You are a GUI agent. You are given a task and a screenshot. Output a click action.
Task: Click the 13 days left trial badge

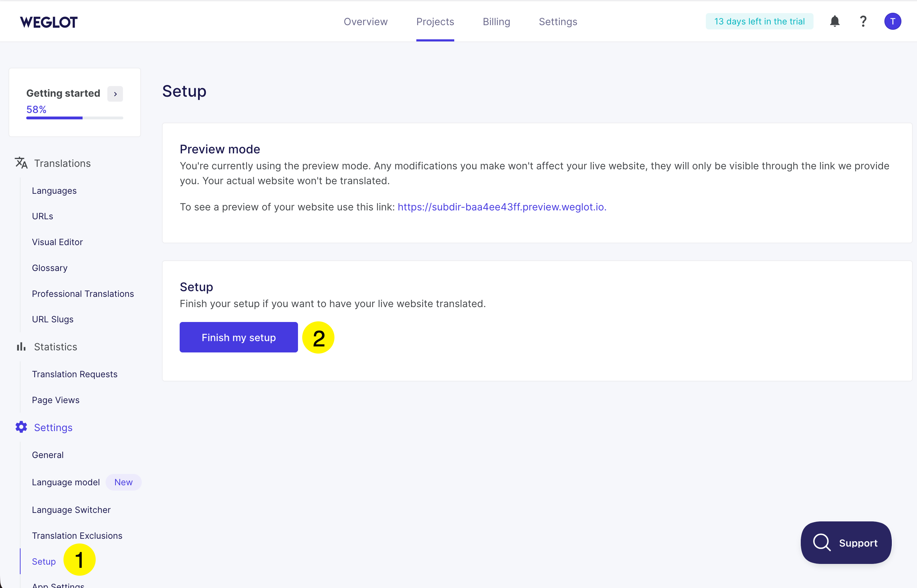click(x=759, y=21)
